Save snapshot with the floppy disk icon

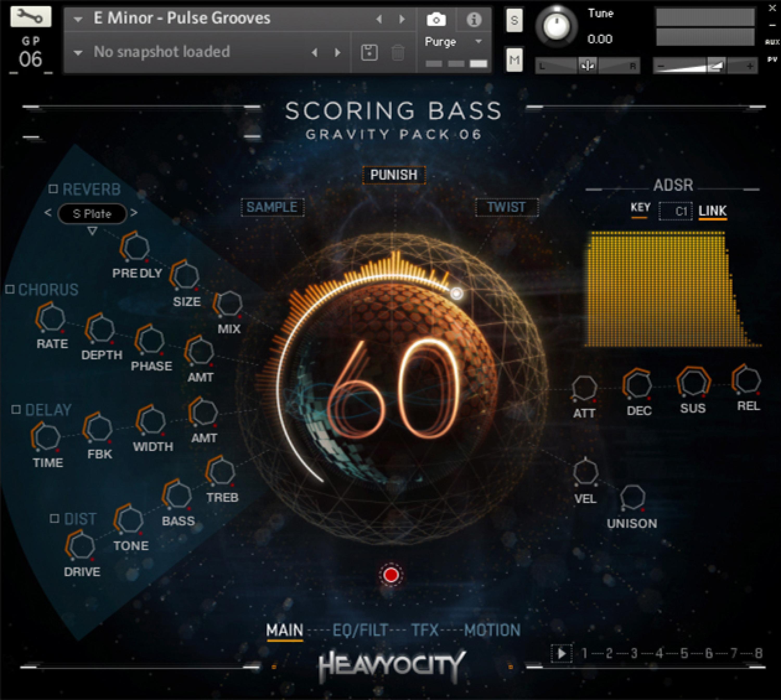point(369,52)
